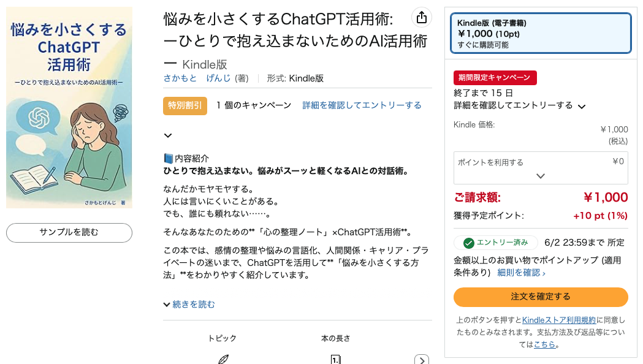Screen dimensions: 643x364
Task: Click the 注文を確定する button
Action: pyautogui.click(x=541, y=297)
